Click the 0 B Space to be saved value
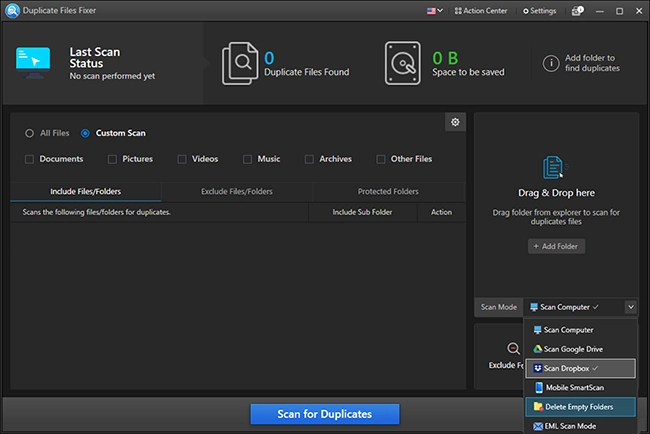650x434 pixels. point(445,58)
